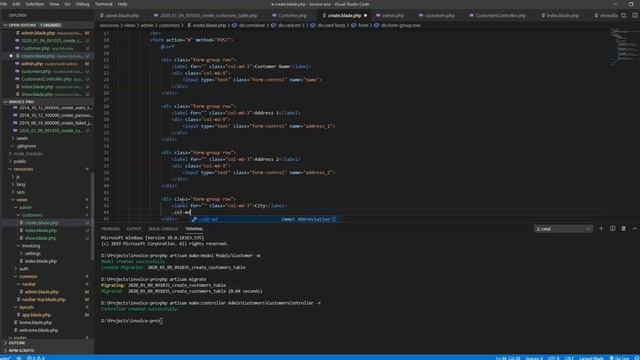Open create.blade.php in the file tree
Screen dimensions: 640x360
click(x=41, y=223)
